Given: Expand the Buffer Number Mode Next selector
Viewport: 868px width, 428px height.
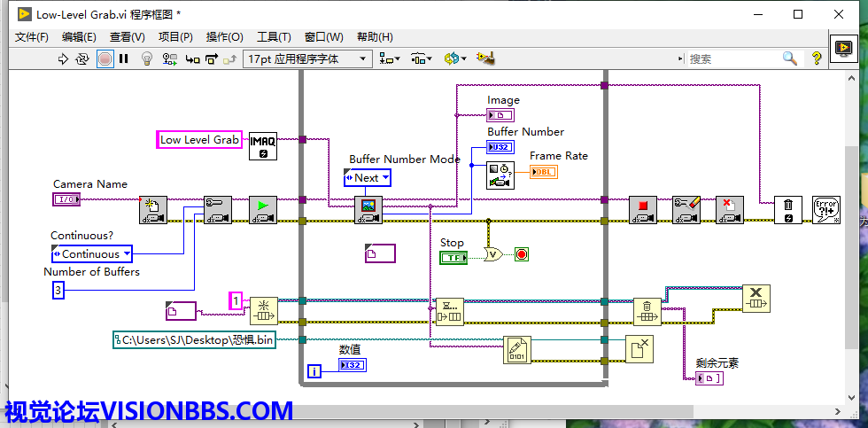Looking at the screenshot, I should click(x=367, y=178).
